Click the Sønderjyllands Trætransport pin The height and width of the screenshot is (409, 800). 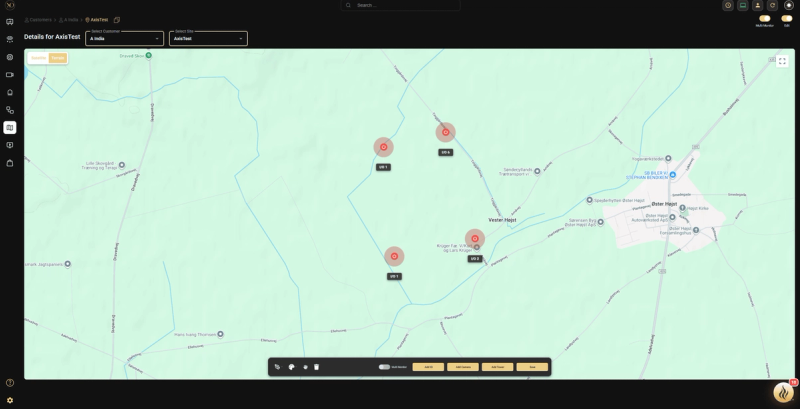(x=537, y=171)
